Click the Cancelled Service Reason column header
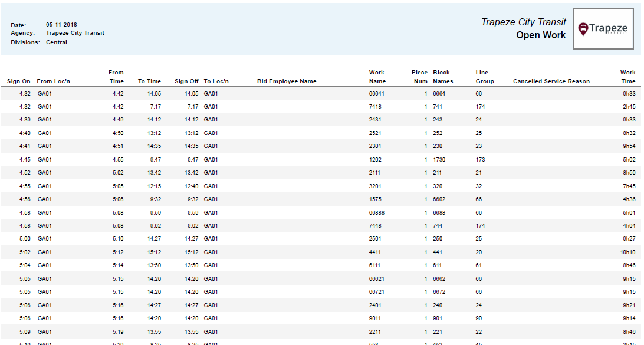Viewport: 644px width, 345px height. 551,81
